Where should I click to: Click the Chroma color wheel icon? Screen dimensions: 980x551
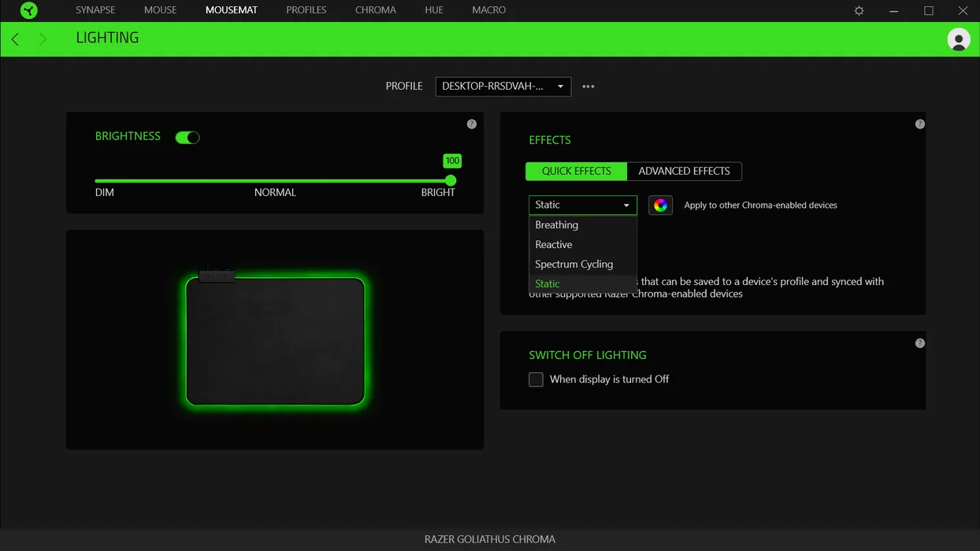tap(660, 205)
